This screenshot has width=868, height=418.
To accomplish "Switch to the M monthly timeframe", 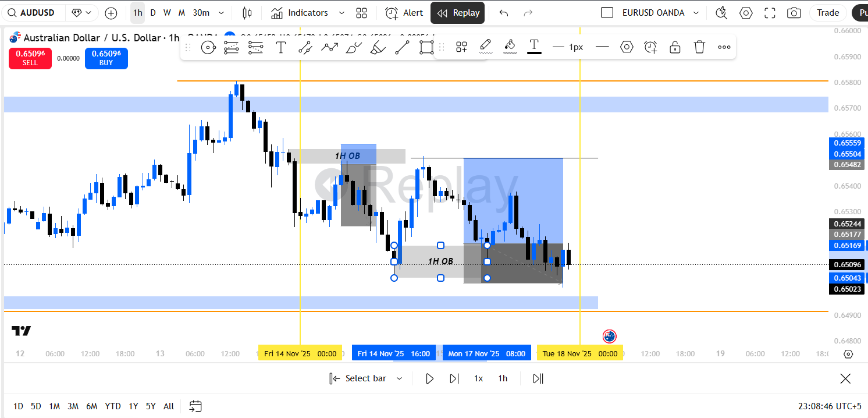I will coord(182,13).
